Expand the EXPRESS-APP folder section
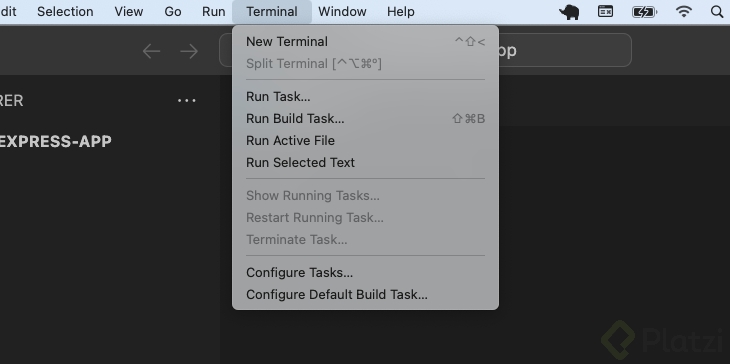Viewport: 730px width, 364px height. tap(55, 141)
